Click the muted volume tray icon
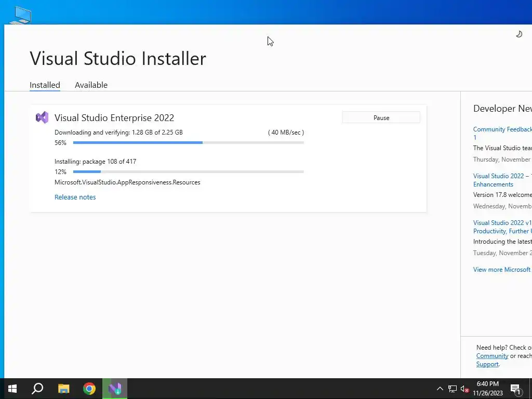This screenshot has width=532, height=399. tap(465, 389)
